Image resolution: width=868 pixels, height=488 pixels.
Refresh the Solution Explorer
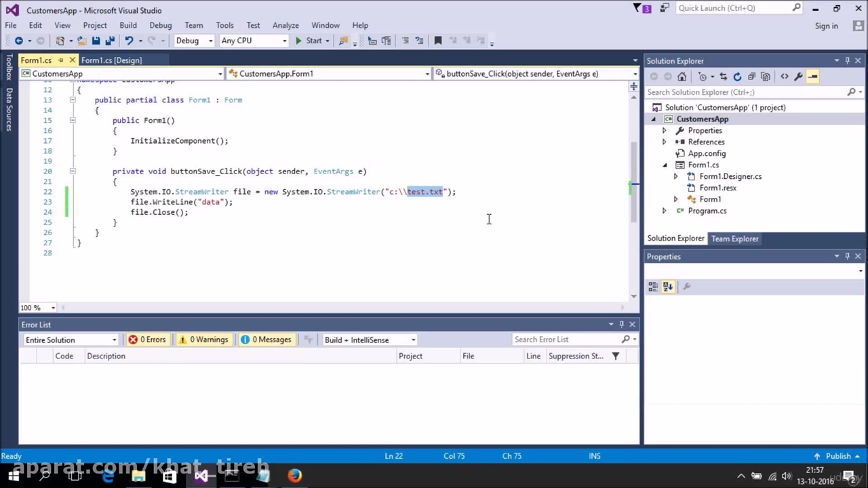point(737,76)
